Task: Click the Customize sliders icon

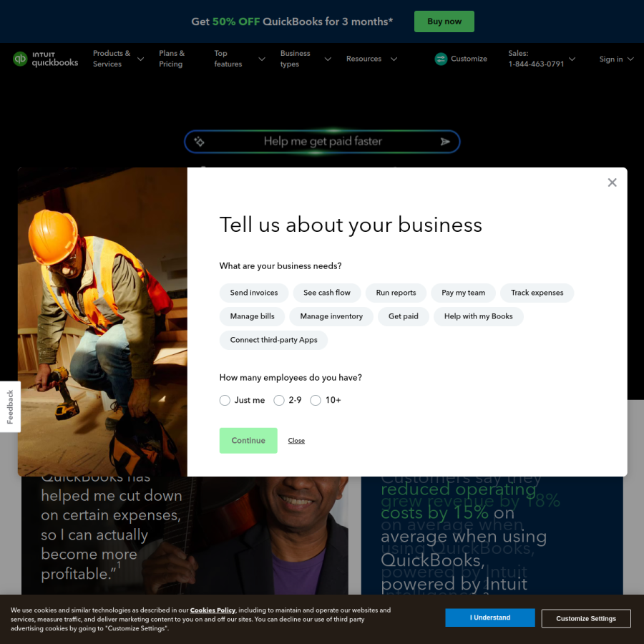Action: click(x=441, y=59)
